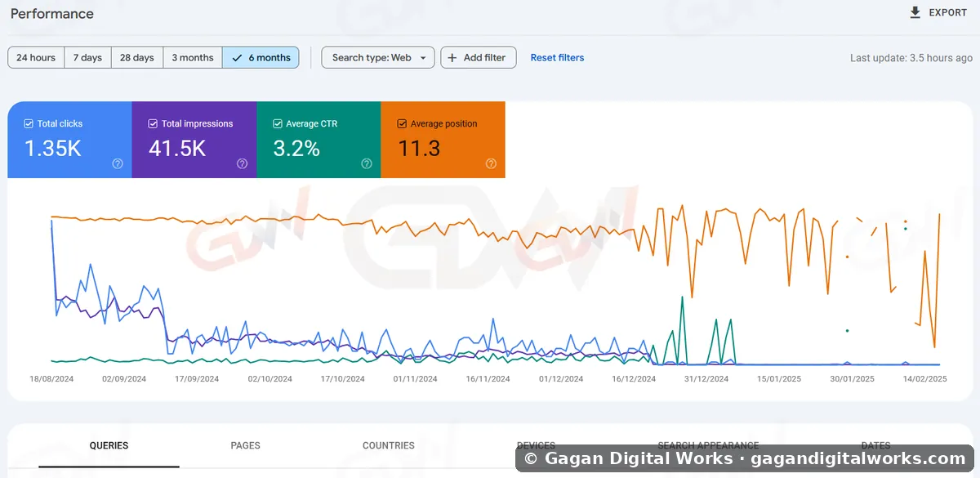The height and width of the screenshot is (478, 980).
Task: Switch to the Dates tab
Action: (x=875, y=445)
